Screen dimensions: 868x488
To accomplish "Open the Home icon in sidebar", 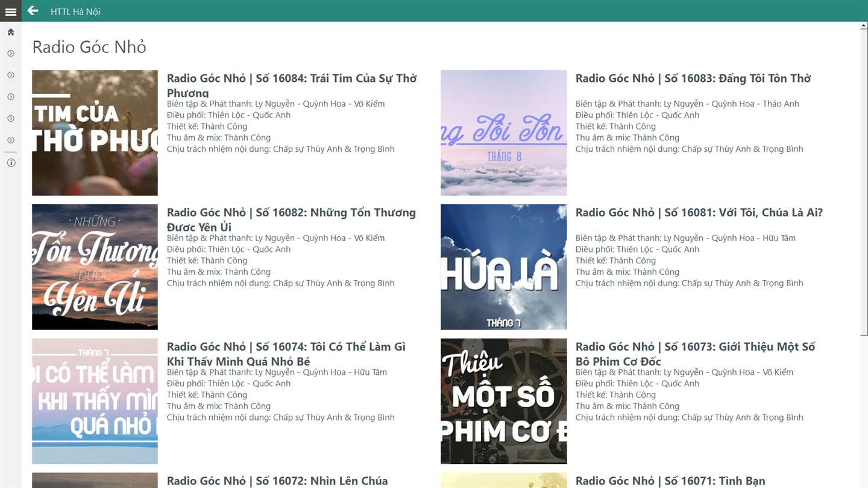I will 11,32.
